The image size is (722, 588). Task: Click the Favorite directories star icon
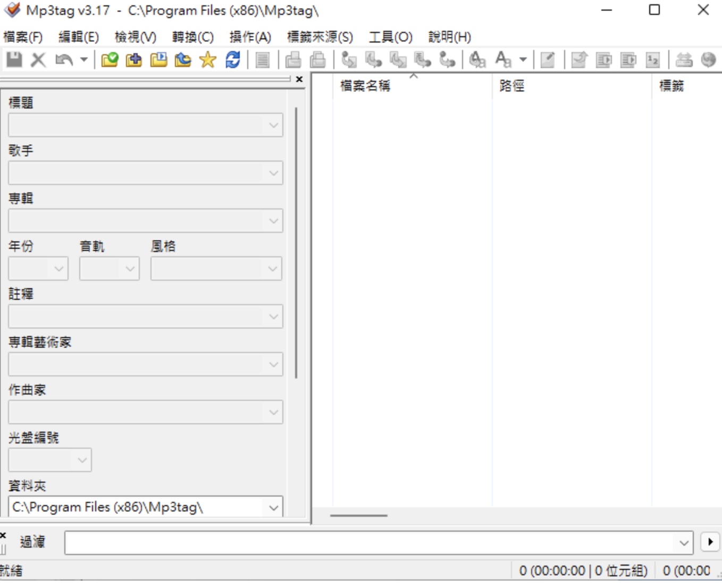(x=207, y=60)
